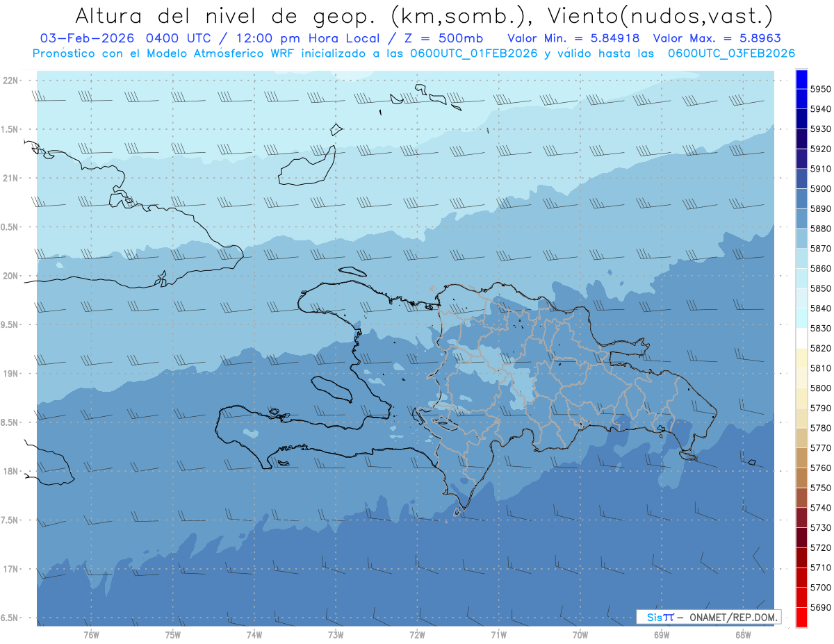This screenshot has width=834, height=644.
Task: Click the '68W' longitude label
Action: point(743,634)
